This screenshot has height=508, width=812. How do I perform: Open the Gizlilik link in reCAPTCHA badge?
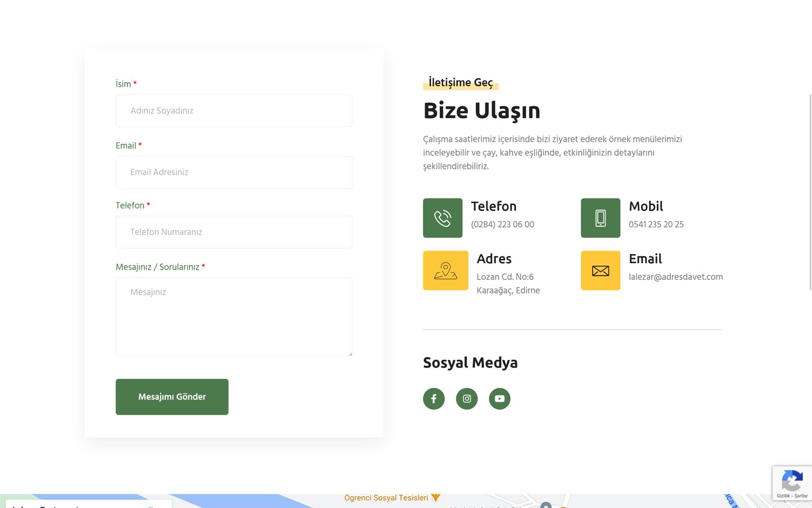click(783, 496)
